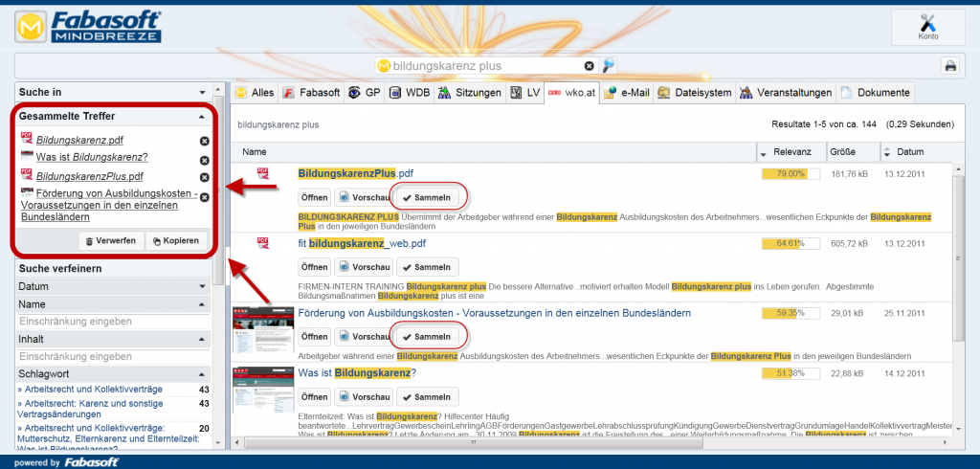Open 'Was ist Bildungskarenz?' result title
The height and width of the screenshot is (469, 980).
[357, 373]
